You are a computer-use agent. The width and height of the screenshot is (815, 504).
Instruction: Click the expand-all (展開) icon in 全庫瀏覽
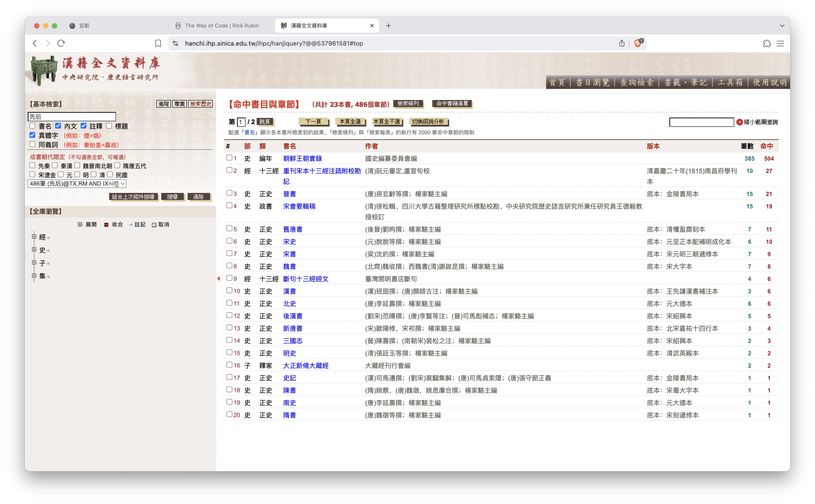coord(80,224)
